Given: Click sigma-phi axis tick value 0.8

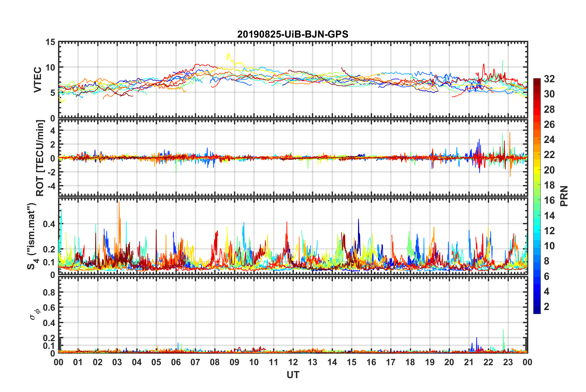Looking at the screenshot, I should [49, 292].
